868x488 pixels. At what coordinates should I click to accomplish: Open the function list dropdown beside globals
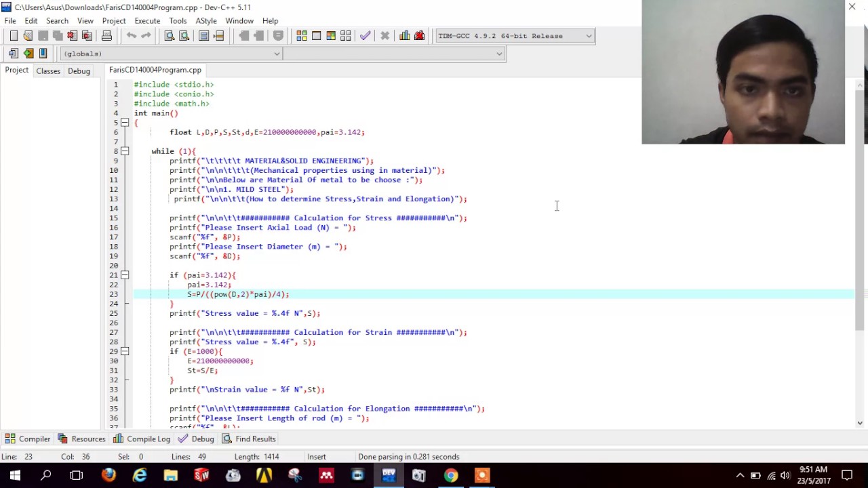(x=394, y=54)
